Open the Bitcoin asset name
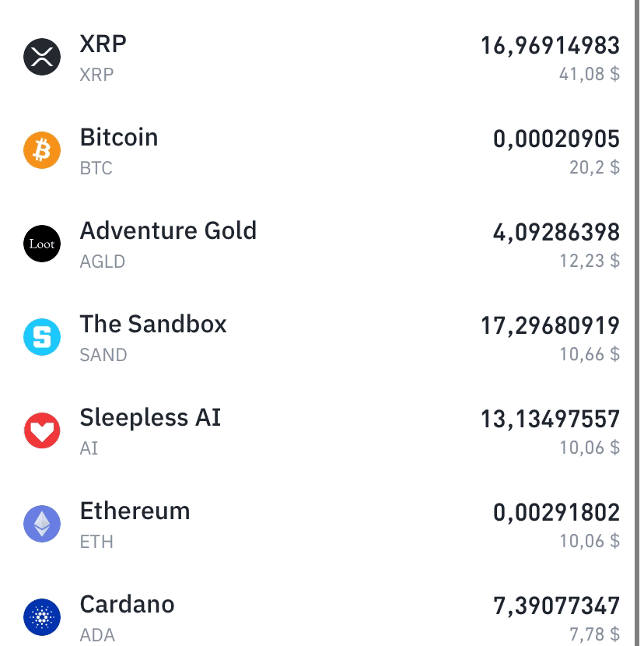The image size is (644, 646). (x=119, y=137)
